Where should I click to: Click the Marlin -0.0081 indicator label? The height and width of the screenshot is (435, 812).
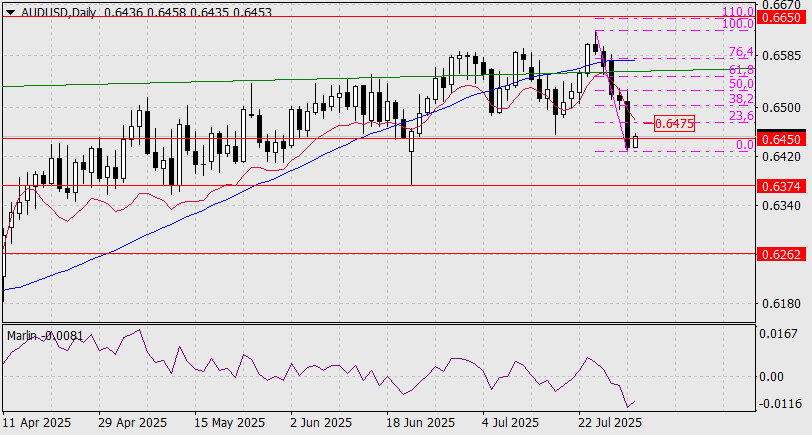(45, 336)
